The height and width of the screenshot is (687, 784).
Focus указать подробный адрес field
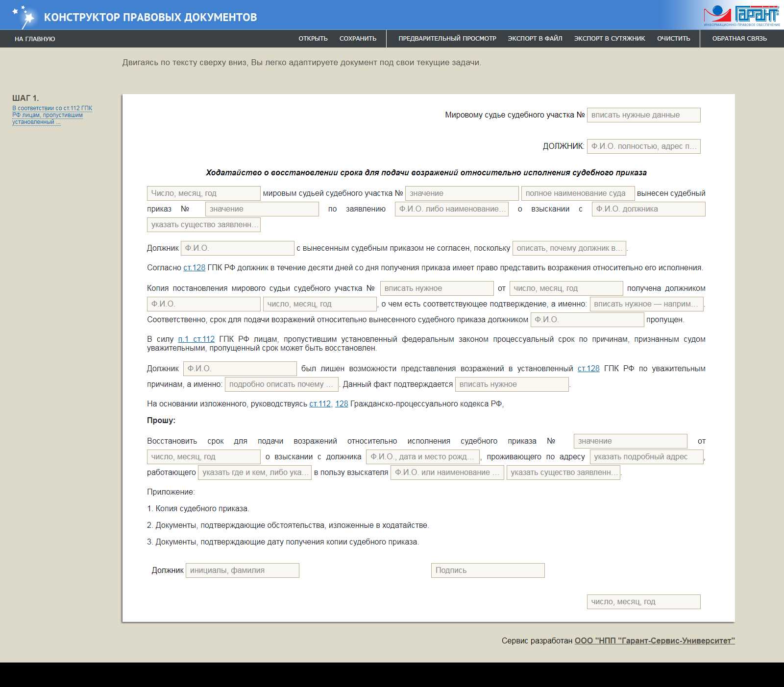647,457
